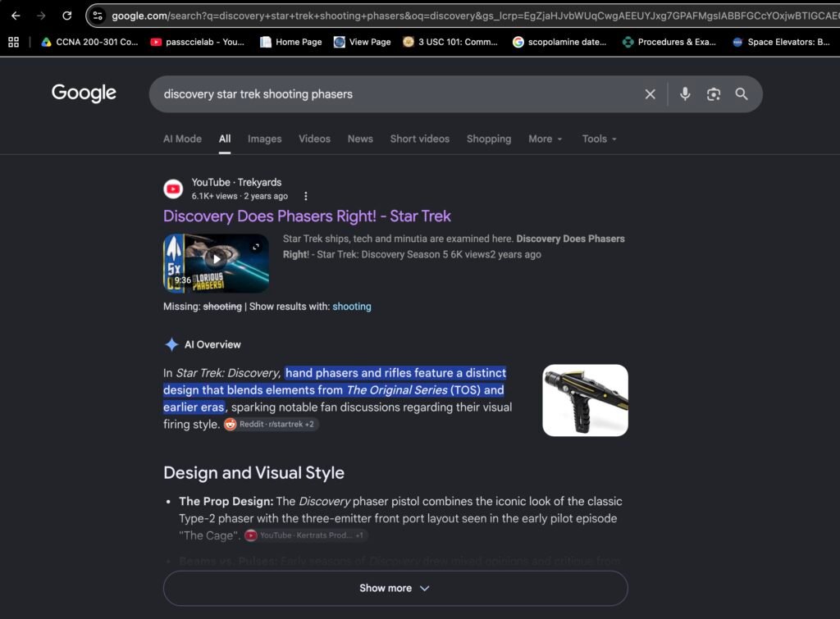The width and height of the screenshot is (840, 619).
Task: Open the Space Elevators bookmark
Action: pos(781,42)
